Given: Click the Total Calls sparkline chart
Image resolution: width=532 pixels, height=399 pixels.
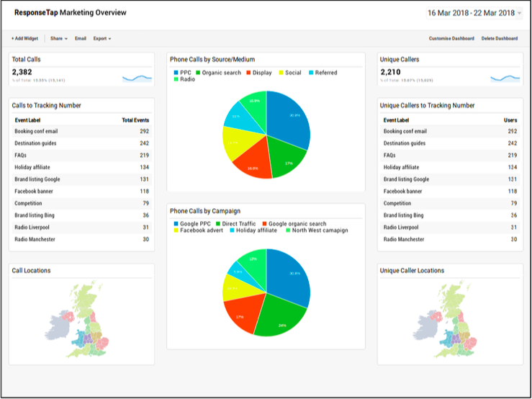Looking at the screenshot, I should click(x=137, y=79).
